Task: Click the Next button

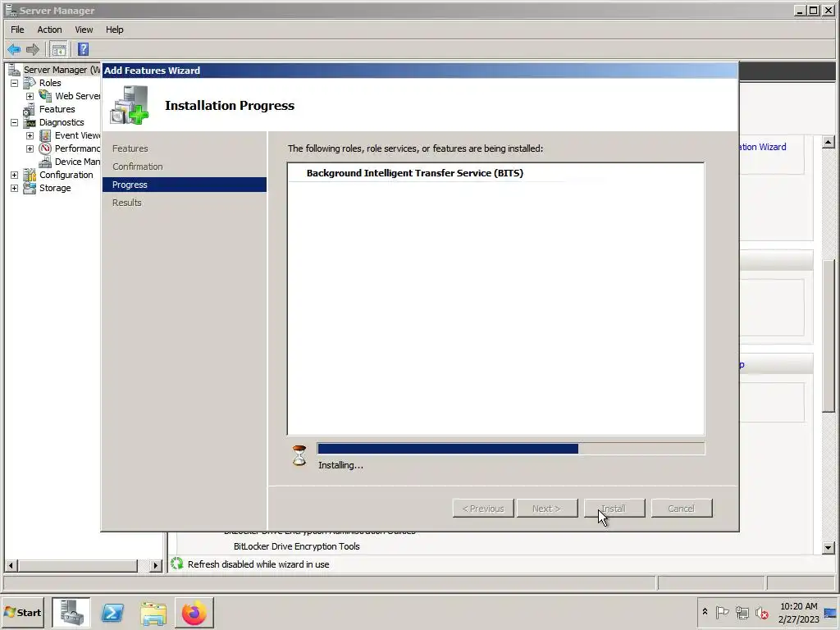Action: 547,509
